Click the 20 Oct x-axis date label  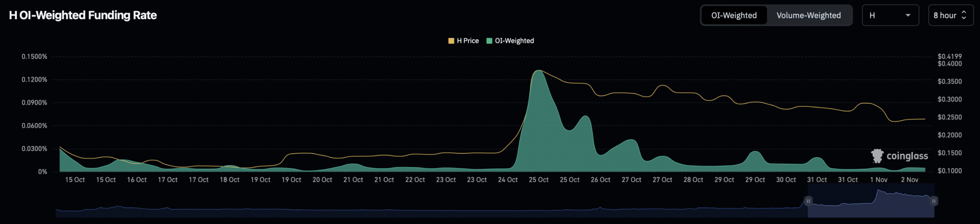tap(322, 180)
